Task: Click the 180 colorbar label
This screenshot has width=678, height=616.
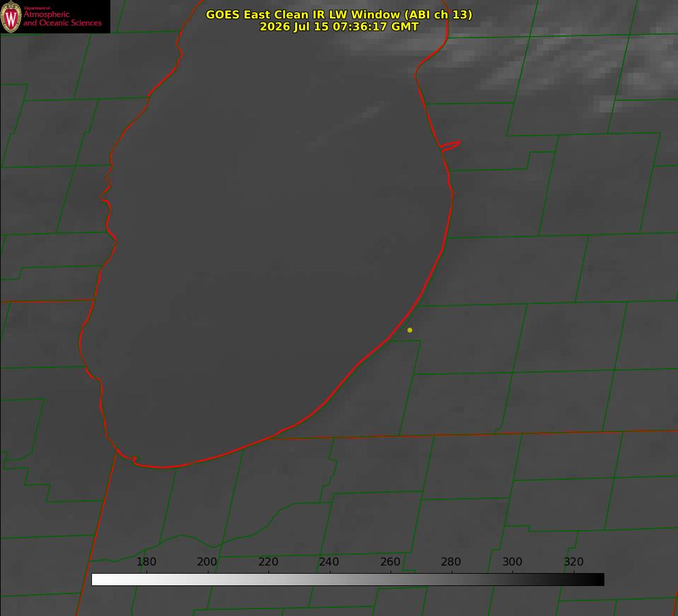Action: point(146,561)
